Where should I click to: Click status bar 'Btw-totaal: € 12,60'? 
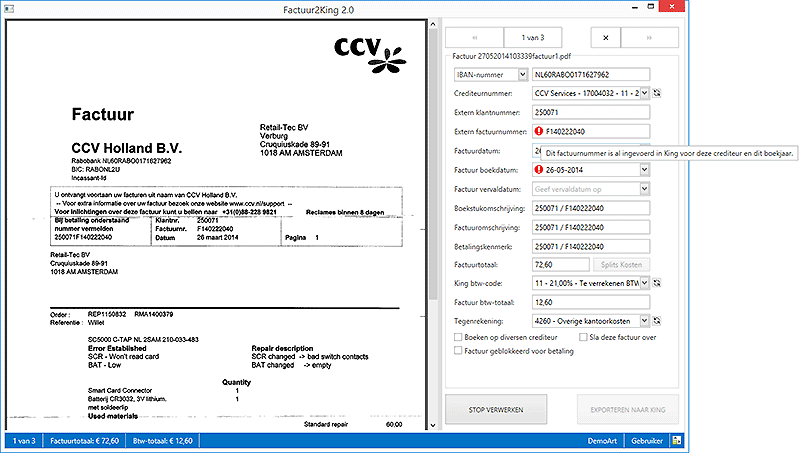point(163,441)
